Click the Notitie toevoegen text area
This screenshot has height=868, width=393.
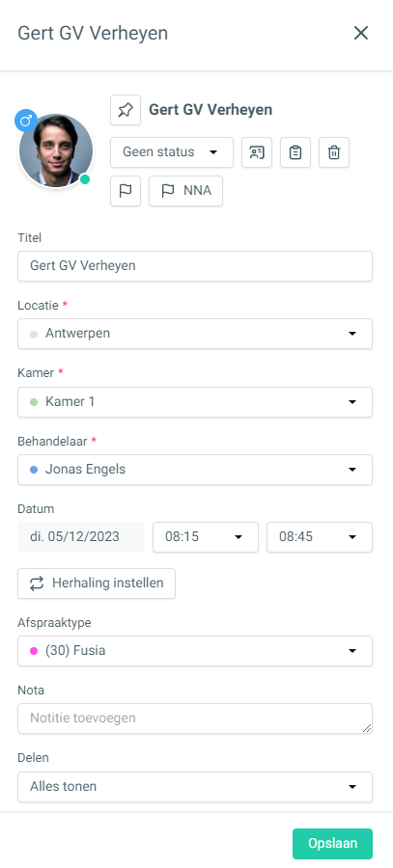[x=195, y=719]
